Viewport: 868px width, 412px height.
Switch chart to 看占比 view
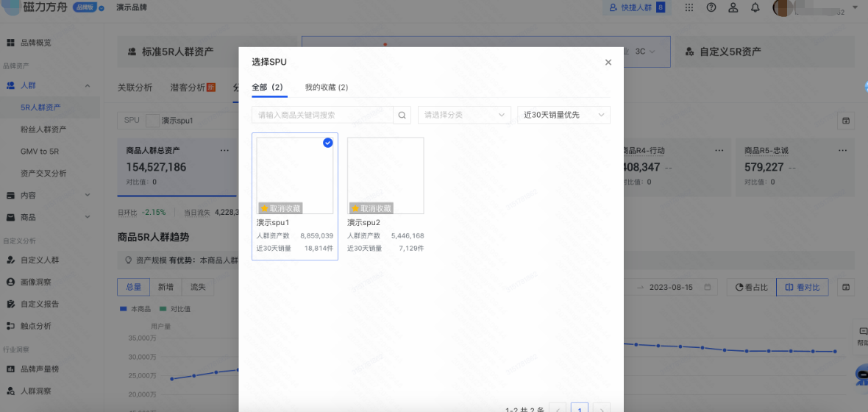(x=751, y=288)
